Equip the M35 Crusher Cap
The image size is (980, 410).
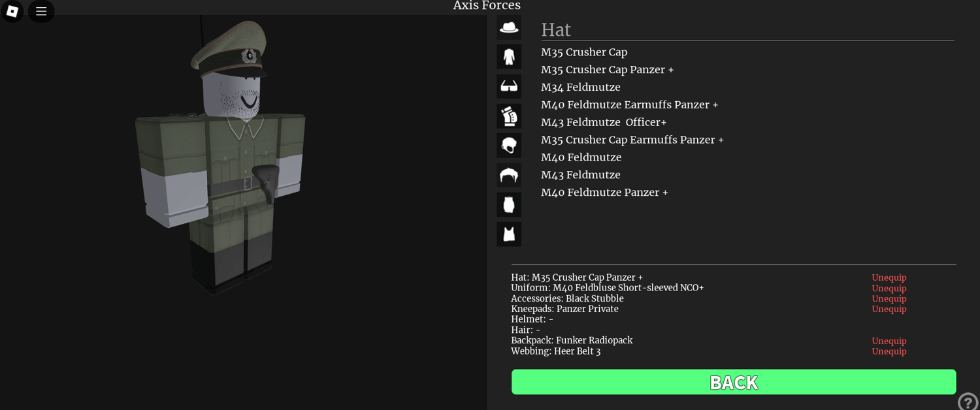pos(584,52)
